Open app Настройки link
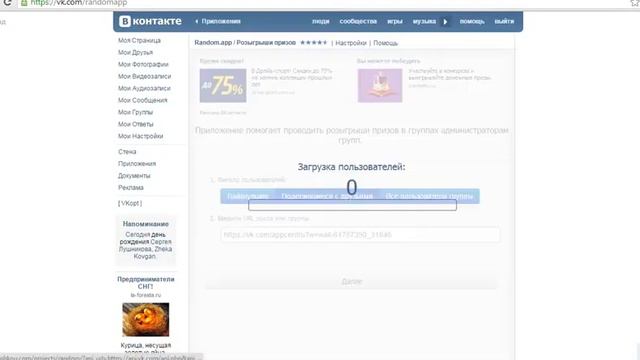Image resolution: width=640 pixels, height=360 pixels. (x=351, y=43)
